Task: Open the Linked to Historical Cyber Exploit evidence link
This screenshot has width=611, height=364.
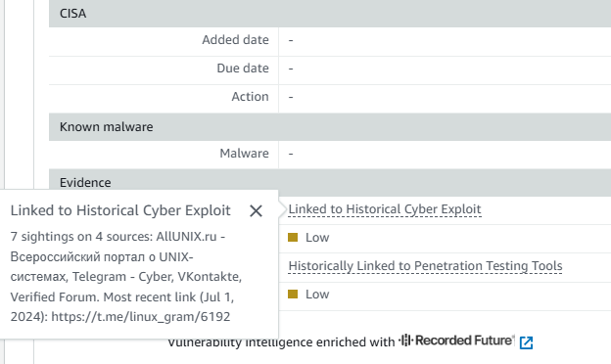Action: click(x=385, y=209)
